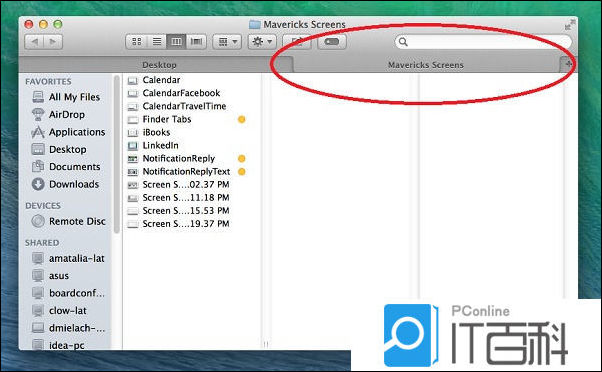Switch to column view
Viewport: 602px width, 372px height.
[x=176, y=41]
